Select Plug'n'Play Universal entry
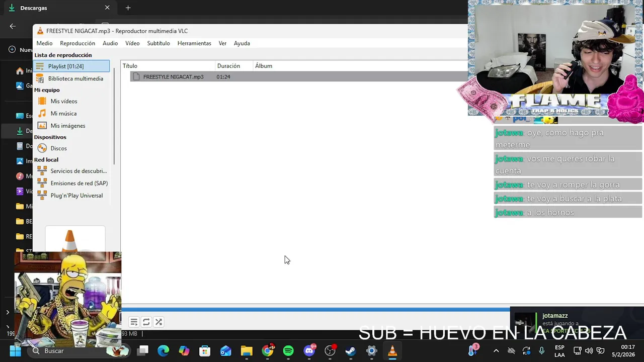644x362 pixels. click(x=71, y=196)
